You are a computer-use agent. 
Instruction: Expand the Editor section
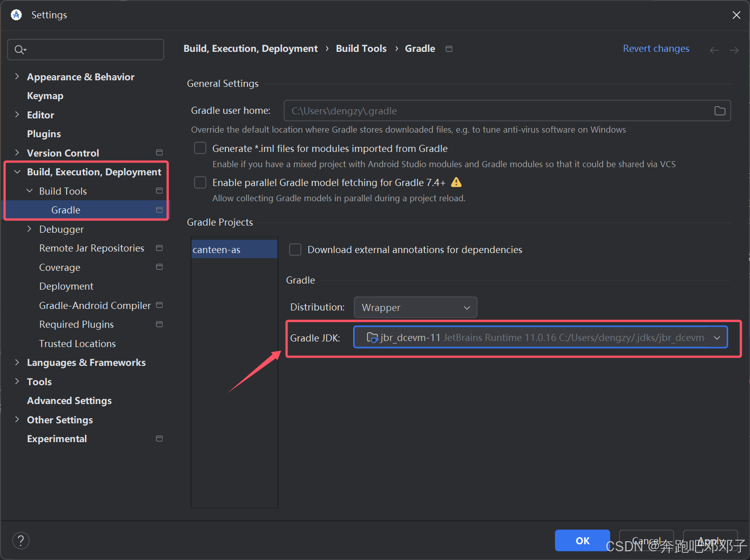pos(17,114)
